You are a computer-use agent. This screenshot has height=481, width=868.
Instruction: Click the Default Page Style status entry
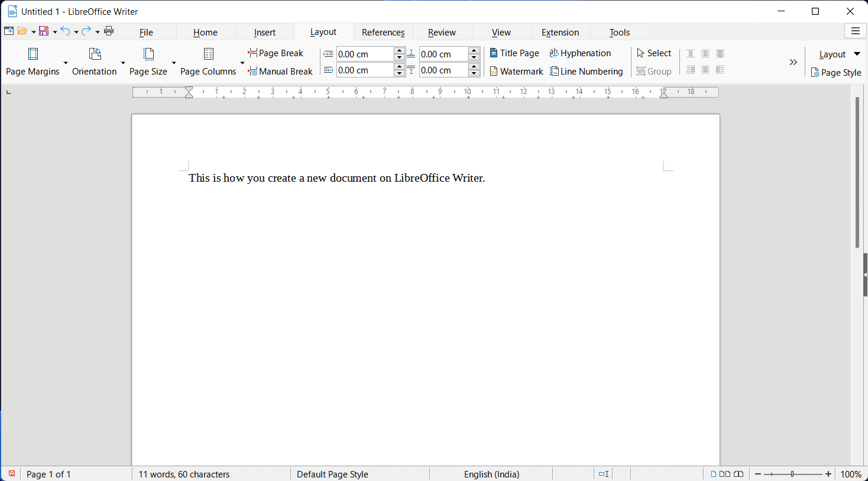(332, 474)
